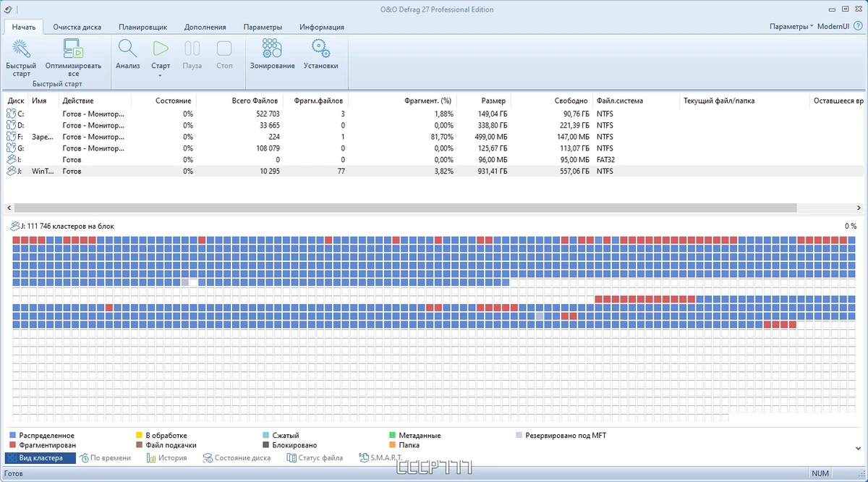Image resolution: width=868 pixels, height=482 pixels.
Task: Click the scrollbar left arrow
Action: (x=8, y=208)
